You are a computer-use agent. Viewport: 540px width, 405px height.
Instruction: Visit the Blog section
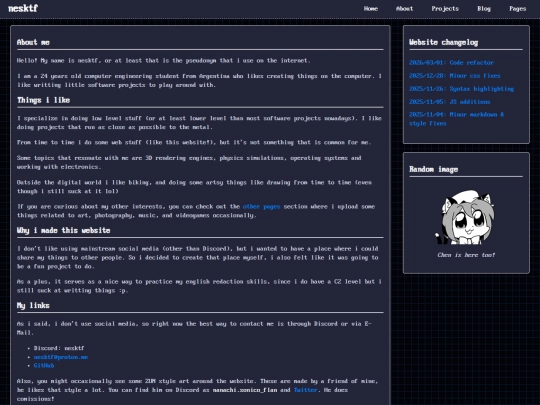(x=484, y=9)
